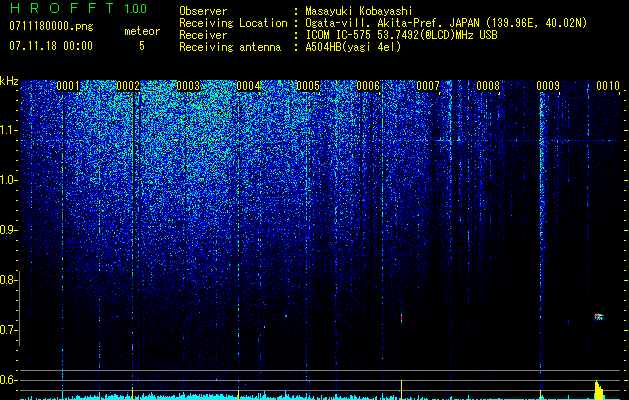Click the yellow intensity peak at bottom right

[599, 390]
